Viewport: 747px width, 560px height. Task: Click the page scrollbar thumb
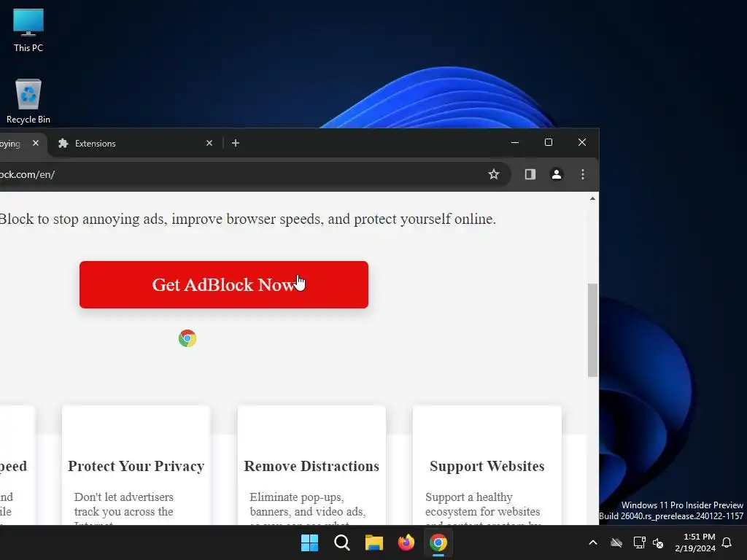592,330
